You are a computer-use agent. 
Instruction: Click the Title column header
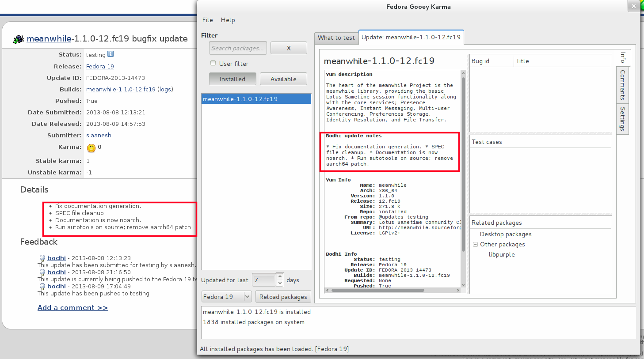(x=563, y=61)
